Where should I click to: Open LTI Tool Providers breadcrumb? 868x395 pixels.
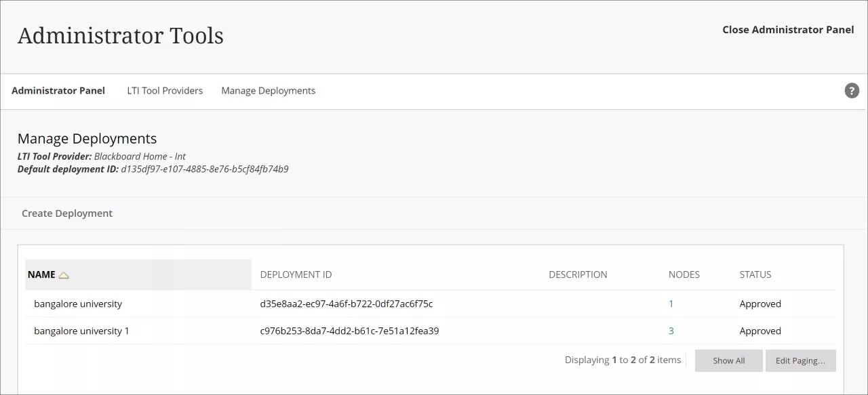point(164,90)
